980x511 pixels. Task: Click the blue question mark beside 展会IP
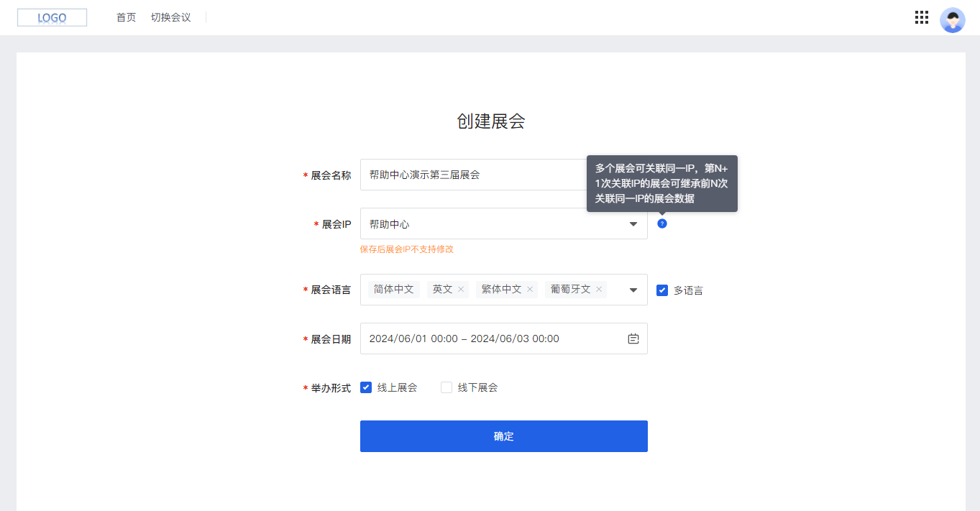(661, 224)
